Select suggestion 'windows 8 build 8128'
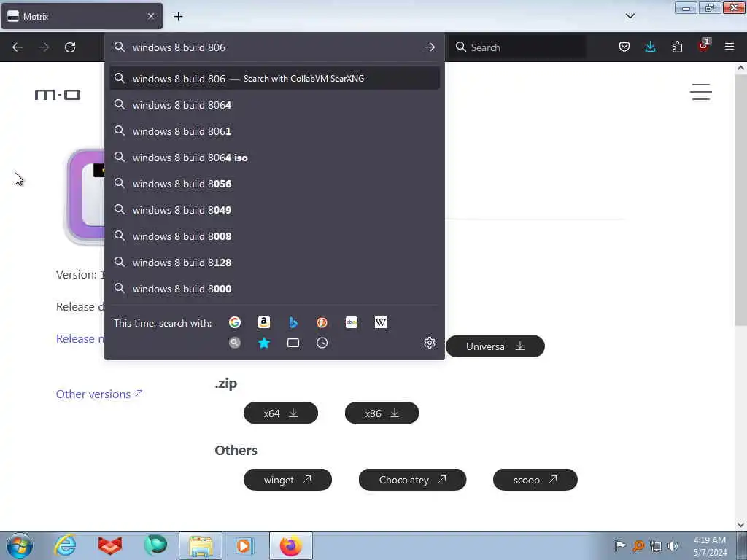This screenshot has height=560, width=747. click(275, 262)
